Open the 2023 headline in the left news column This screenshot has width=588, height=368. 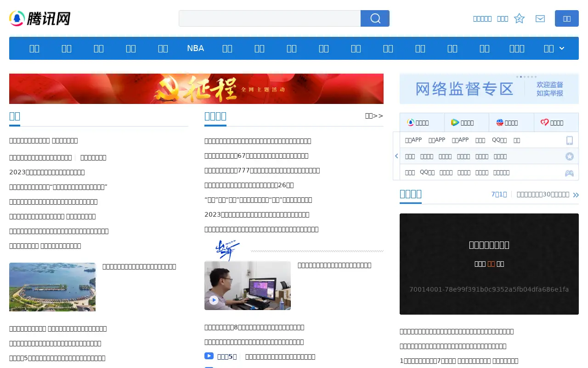pos(47,172)
